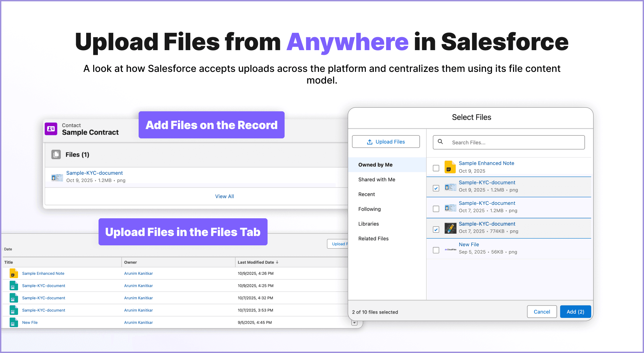Click the Contact record icon beside Sample Contract
The height and width of the screenshot is (353, 644).
coord(51,129)
